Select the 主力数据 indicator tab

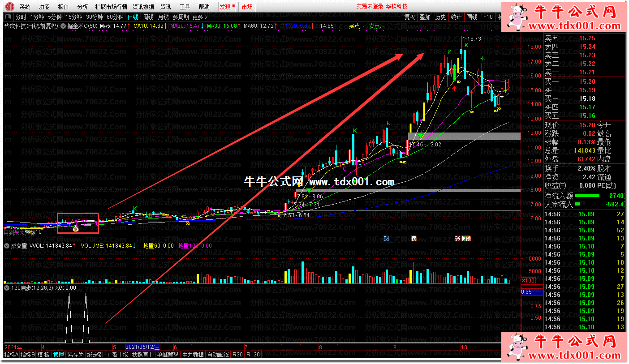193,355
